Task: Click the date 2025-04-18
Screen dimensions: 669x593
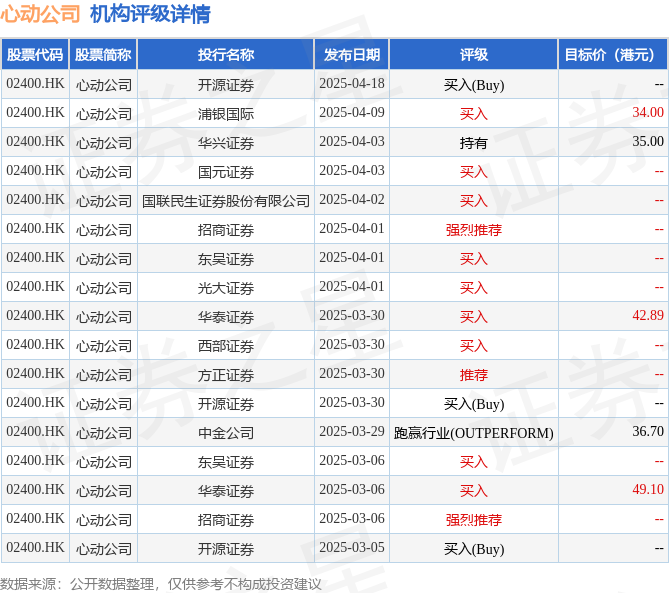Action: pos(352,83)
